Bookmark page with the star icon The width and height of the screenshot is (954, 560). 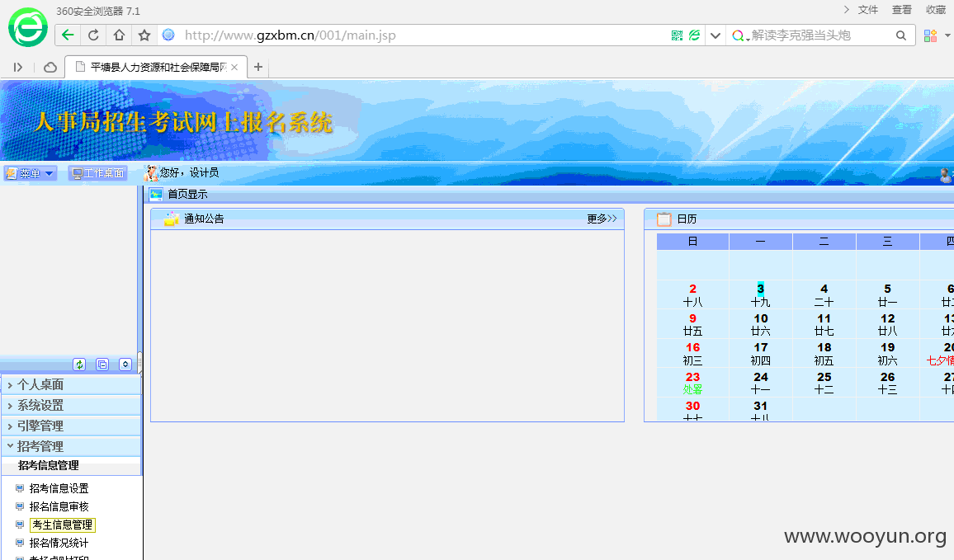(x=144, y=35)
